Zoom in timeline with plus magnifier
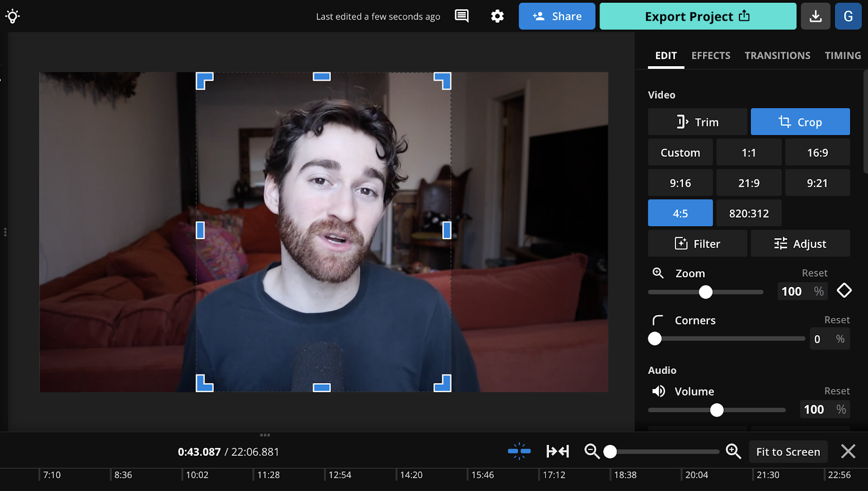 [x=733, y=451]
